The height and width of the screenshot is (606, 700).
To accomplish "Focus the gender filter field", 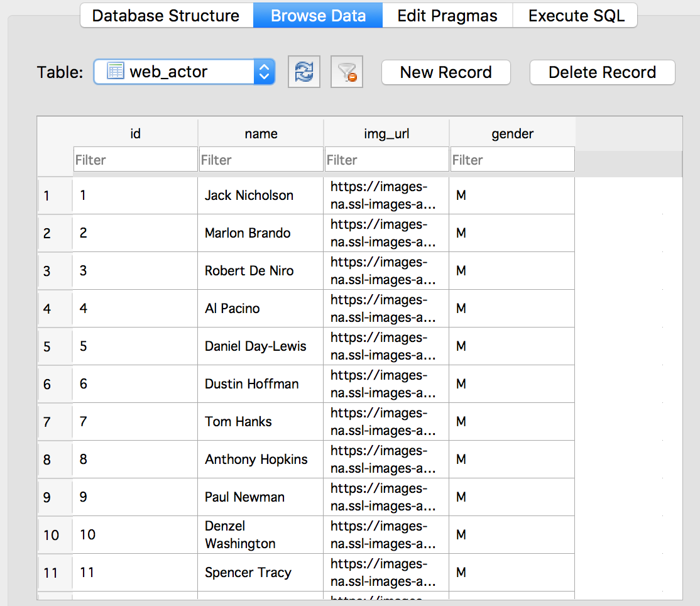I will (512, 160).
